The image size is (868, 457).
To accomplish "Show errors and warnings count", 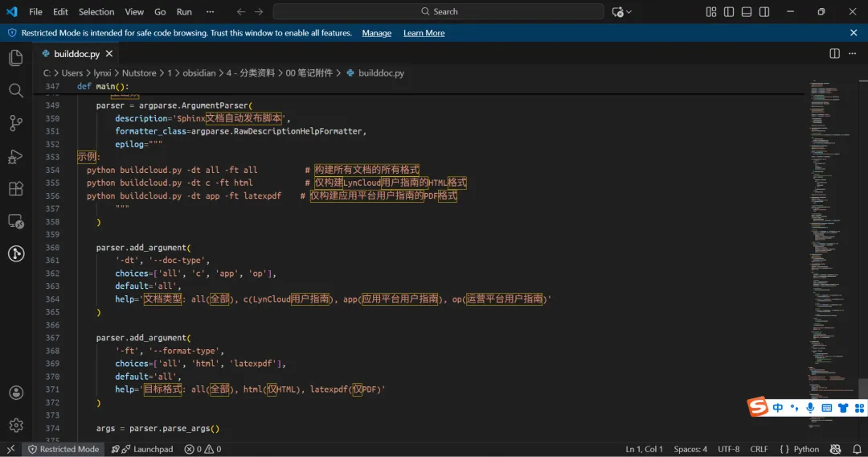I will (203, 449).
